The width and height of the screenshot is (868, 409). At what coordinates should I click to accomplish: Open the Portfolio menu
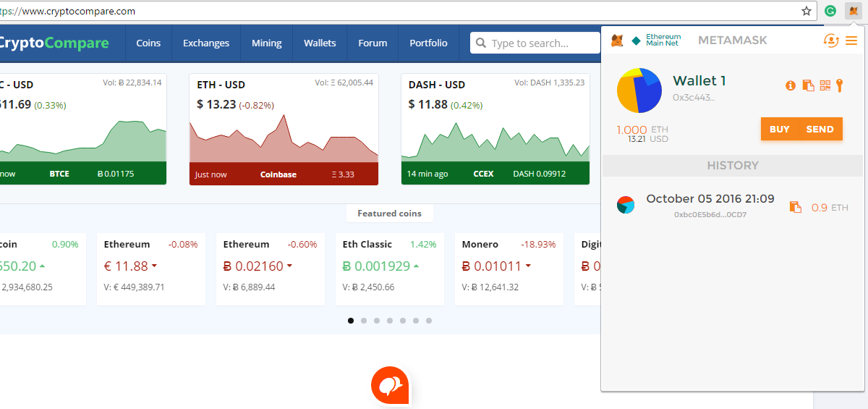[428, 43]
